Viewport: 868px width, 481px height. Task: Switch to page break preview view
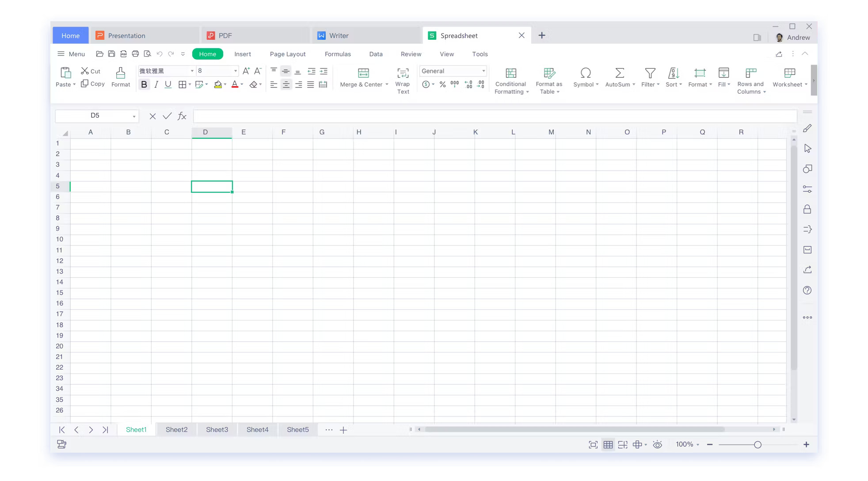(x=622, y=445)
